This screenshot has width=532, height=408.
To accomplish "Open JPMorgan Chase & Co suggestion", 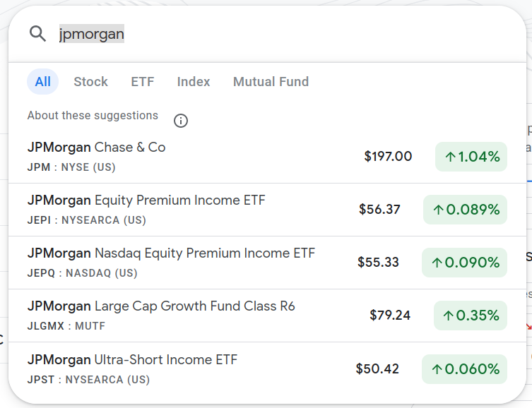I will (97, 156).
